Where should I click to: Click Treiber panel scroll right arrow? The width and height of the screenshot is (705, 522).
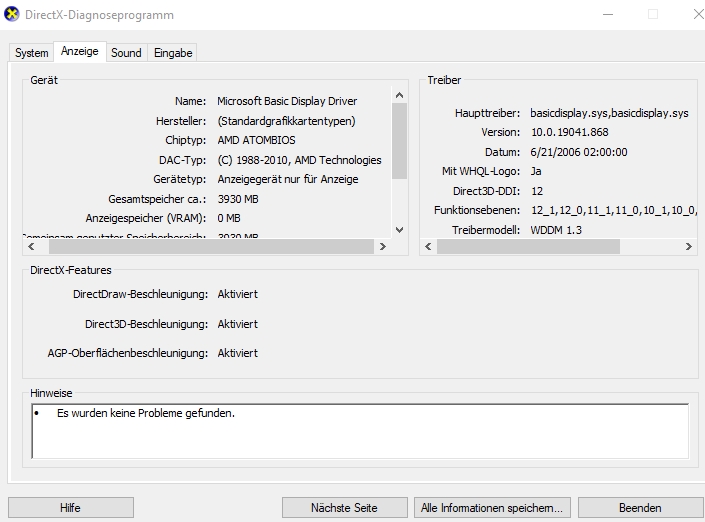[688, 246]
